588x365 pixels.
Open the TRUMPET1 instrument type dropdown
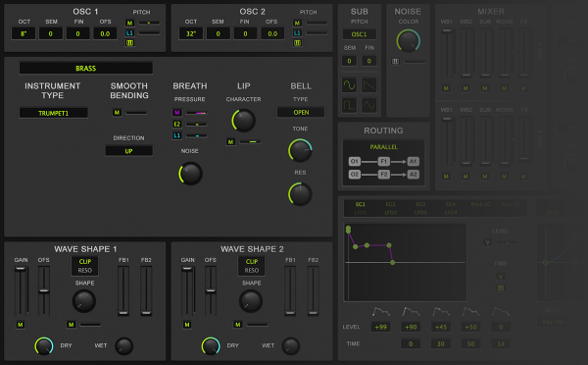click(x=53, y=113)
